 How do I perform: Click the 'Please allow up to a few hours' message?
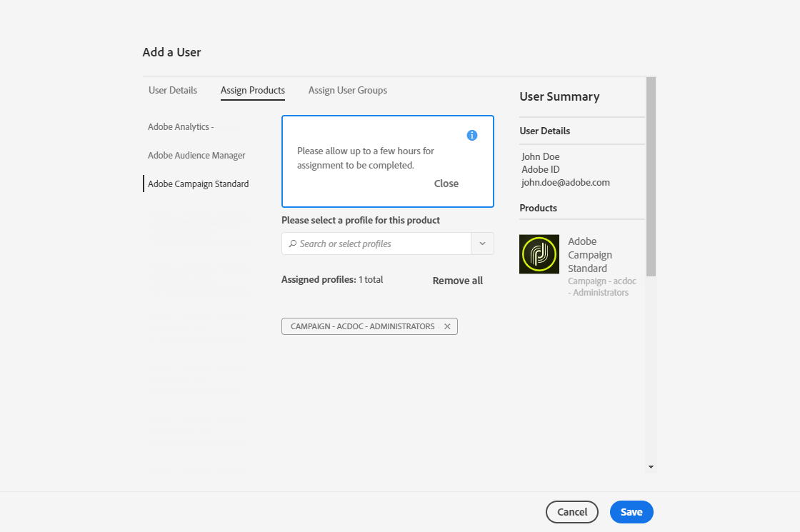365,158
